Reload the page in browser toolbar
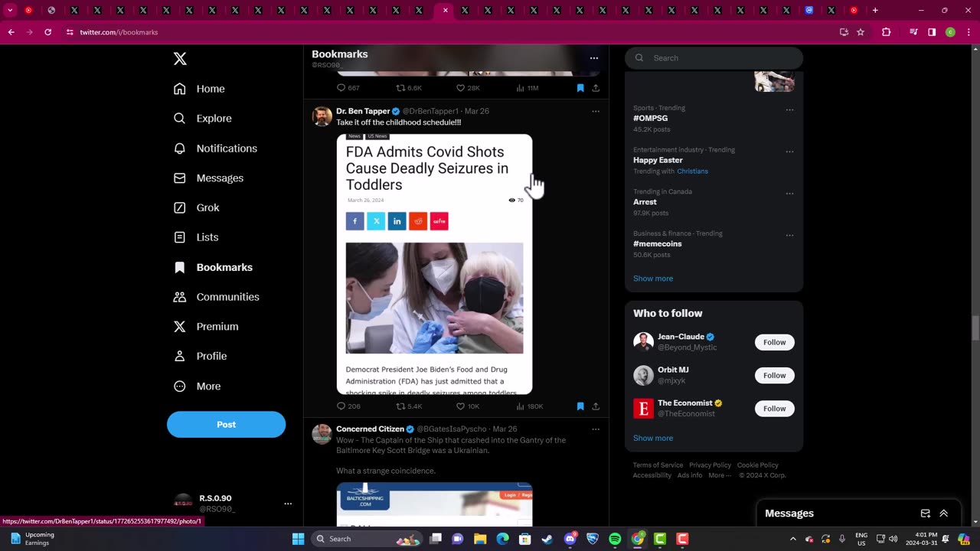Screen dimensions: 980x551 pos(47,32)
